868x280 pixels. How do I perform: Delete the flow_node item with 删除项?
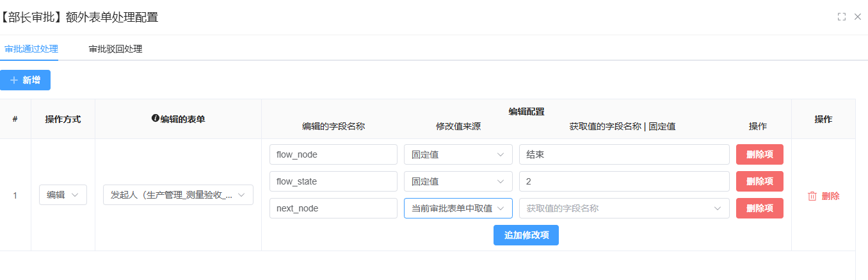tap(759, 154)
